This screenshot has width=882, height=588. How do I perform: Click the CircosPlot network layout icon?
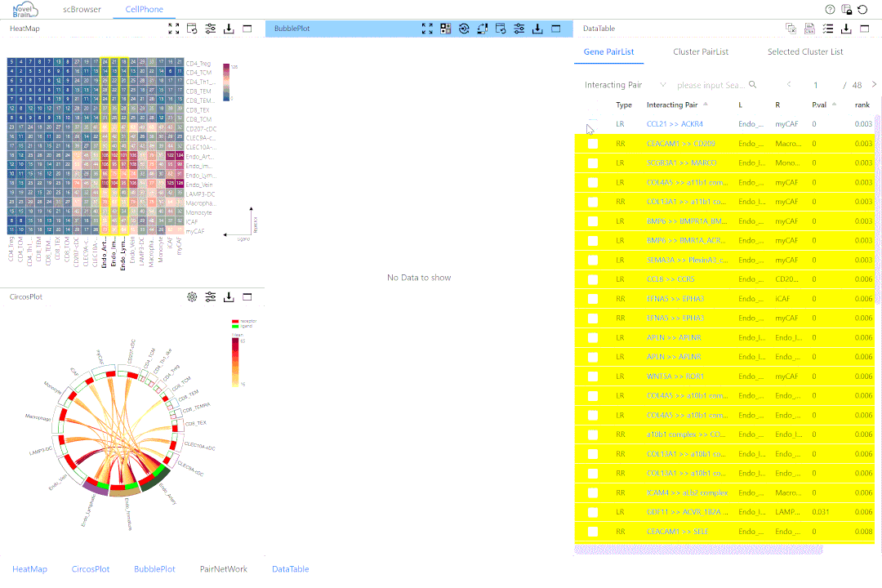tap(192, 297)
